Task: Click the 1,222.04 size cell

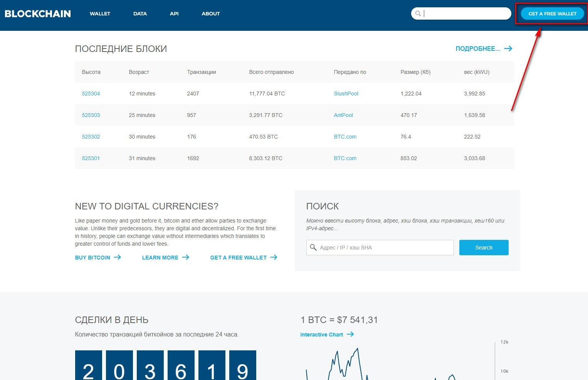Action: click(411, 94)
